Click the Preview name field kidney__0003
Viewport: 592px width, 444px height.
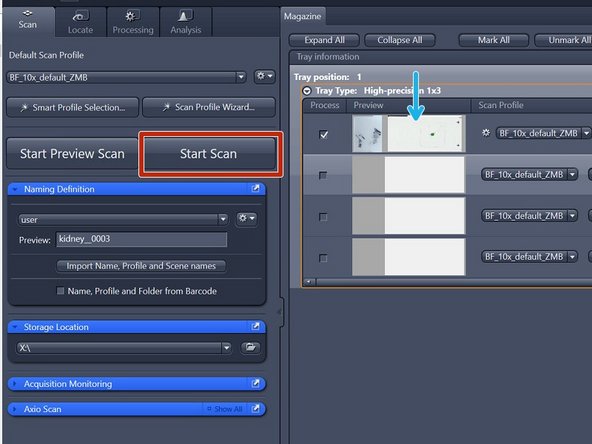[x=142, y=239]
